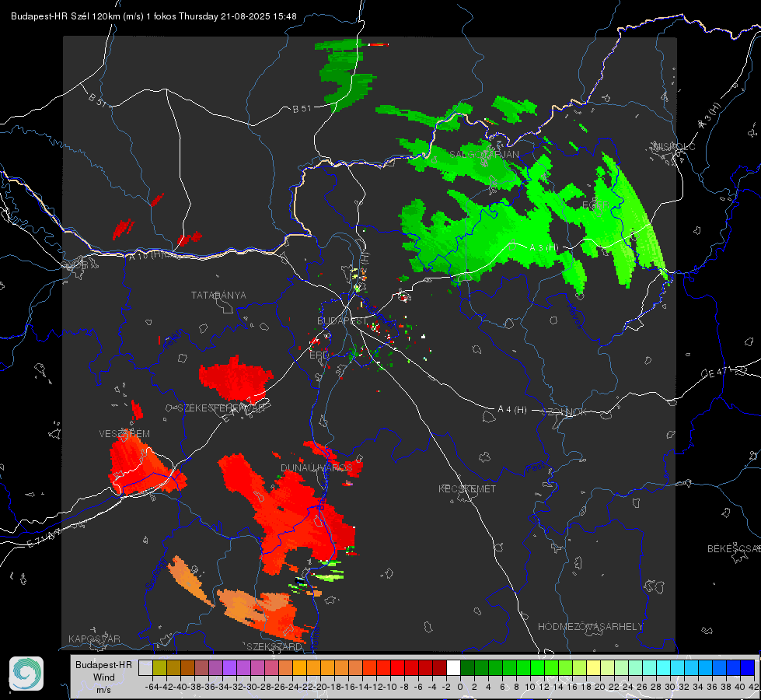The image size is (761, 700).
Task: Click the white zero-velocity swatch in the legend
Action: click(x=453, y=667)
